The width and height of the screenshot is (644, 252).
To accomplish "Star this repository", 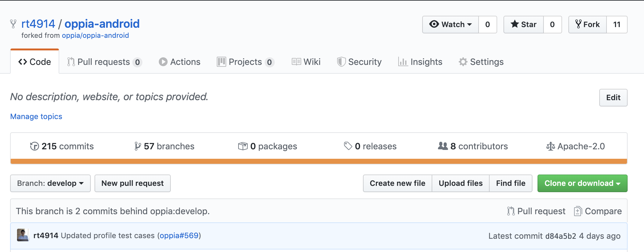I will (524, 25).
